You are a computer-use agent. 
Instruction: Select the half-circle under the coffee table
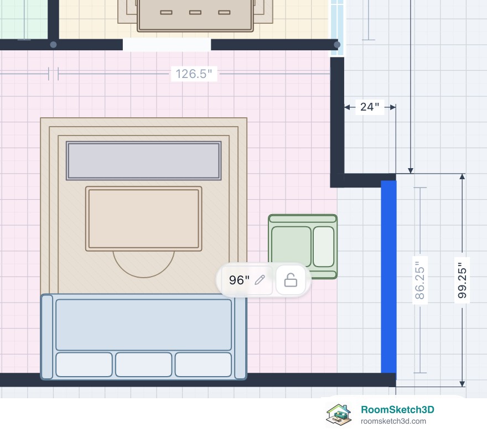click(144, 264)
